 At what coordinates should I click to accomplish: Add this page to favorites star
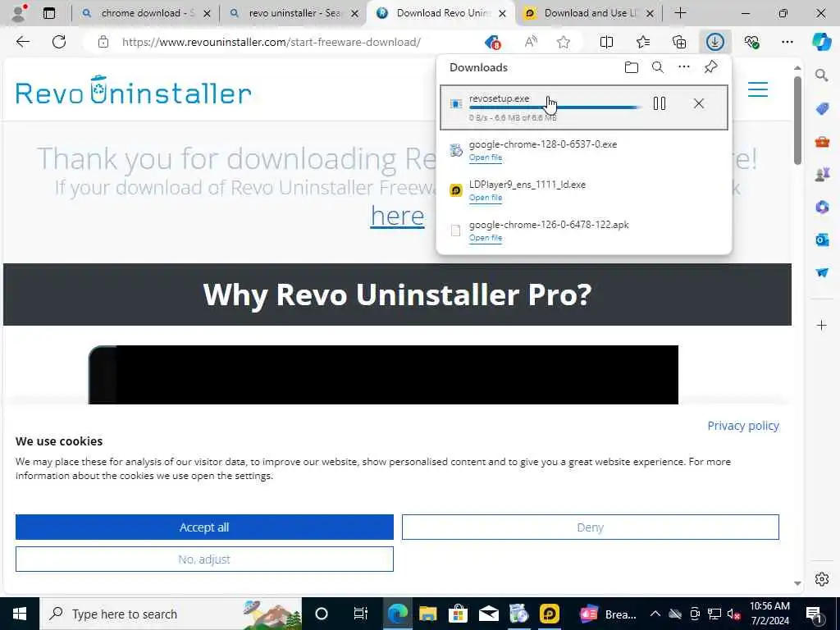tap(563, 42)
